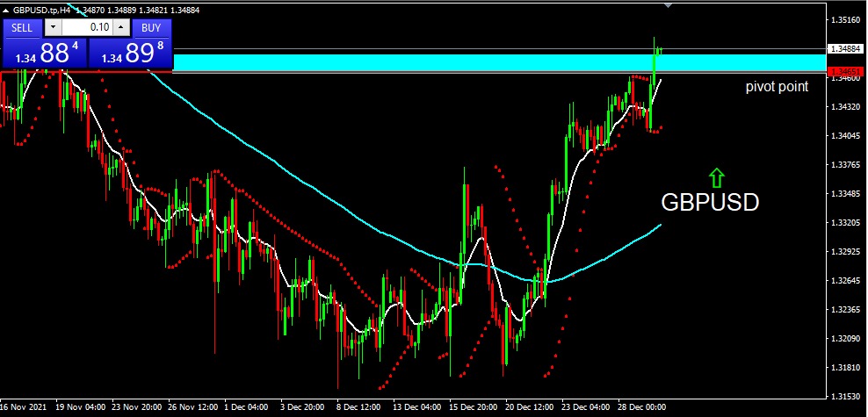Image resolution: width=868 pixels, height=417 pixels.
Task: Select the green up arrow object
Action: pos(716,177)
